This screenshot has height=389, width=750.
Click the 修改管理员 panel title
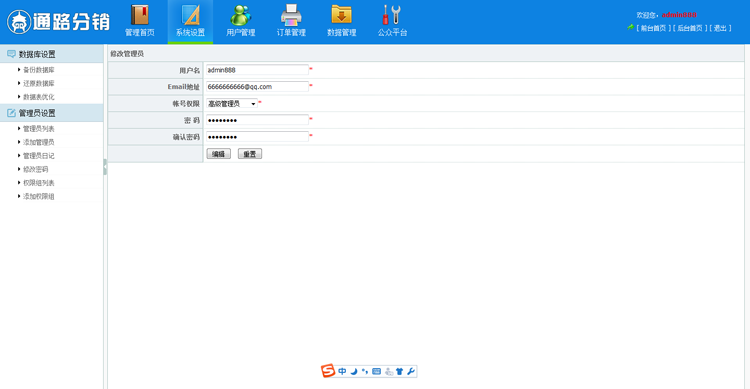click(127, 54)
